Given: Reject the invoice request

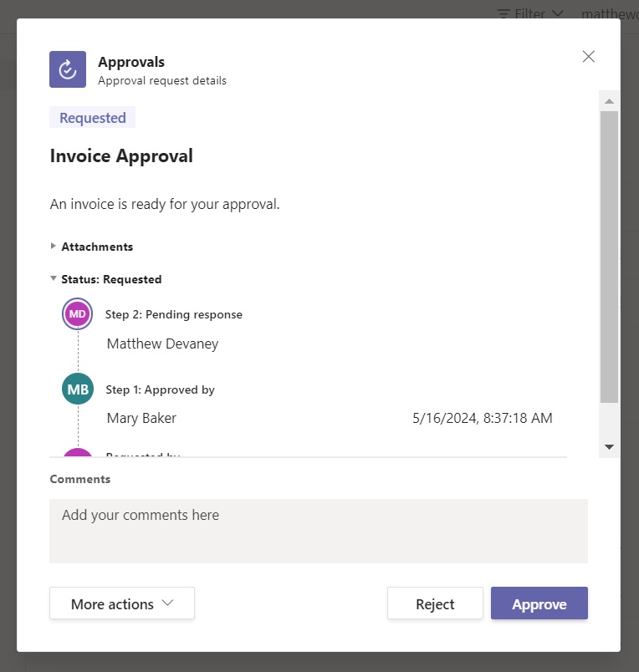Looking at the screenshot, I should tap(435, 603).
